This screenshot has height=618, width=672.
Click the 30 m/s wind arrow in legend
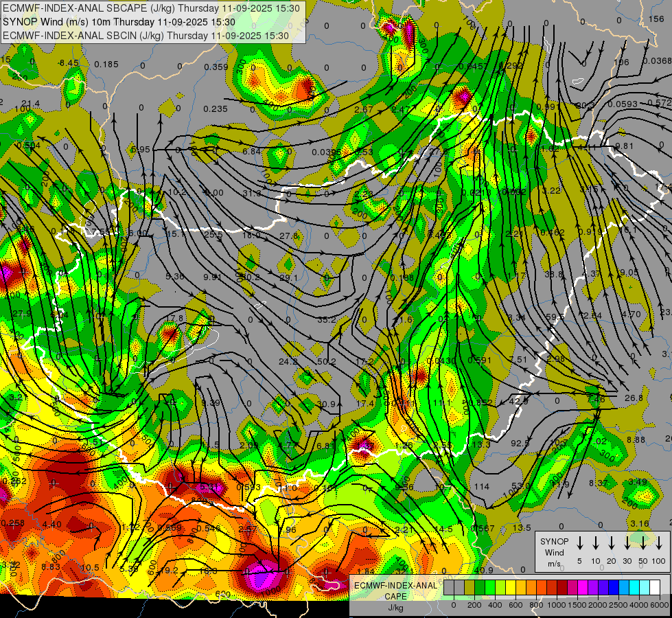point(627,542)
